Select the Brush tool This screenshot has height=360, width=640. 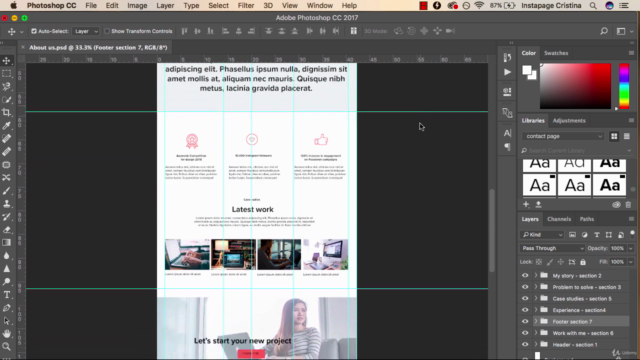click(7, 191)
